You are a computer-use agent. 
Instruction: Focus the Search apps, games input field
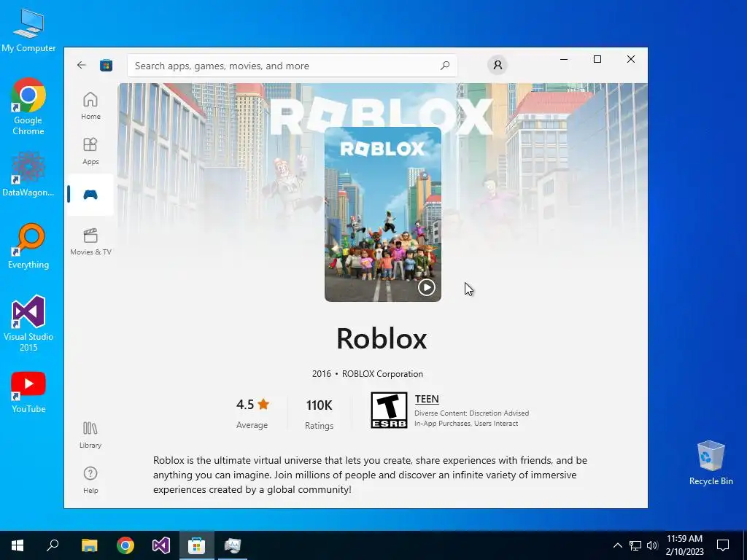point(292,66)
